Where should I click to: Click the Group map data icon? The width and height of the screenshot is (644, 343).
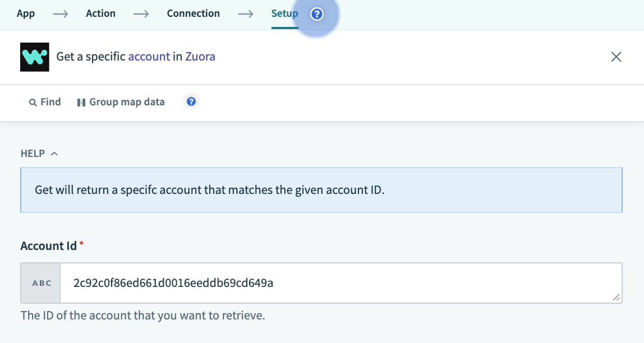(82, 101)
